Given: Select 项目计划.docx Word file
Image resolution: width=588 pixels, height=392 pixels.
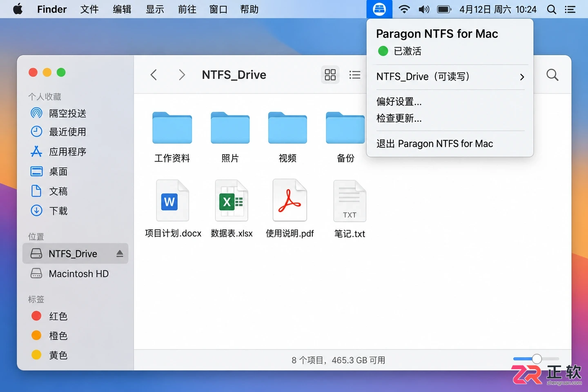Looking at the screenshot, I should (x=173, y=209).
